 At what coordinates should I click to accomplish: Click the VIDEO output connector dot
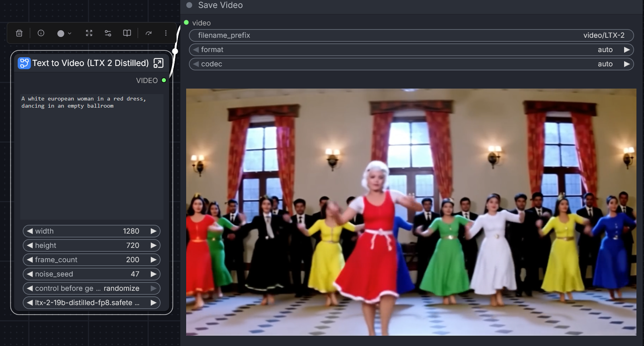click(164, 80)
